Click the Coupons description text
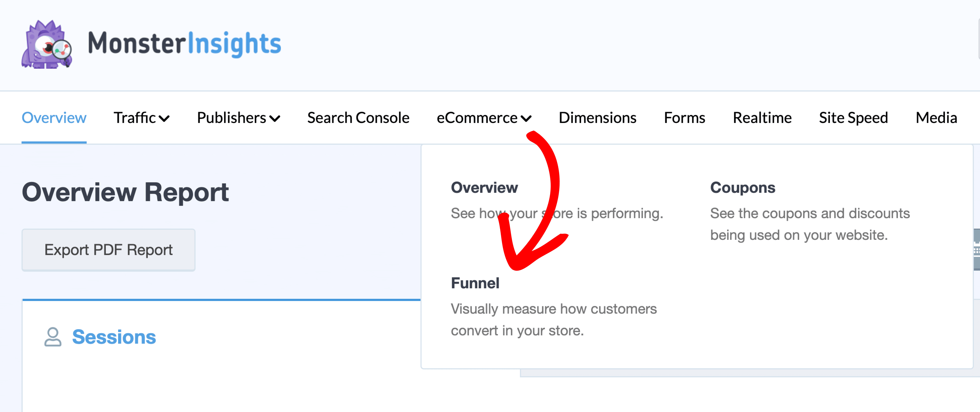Viewport: 980px width, 412px height. pyautogui.click(x=810, y=224)
